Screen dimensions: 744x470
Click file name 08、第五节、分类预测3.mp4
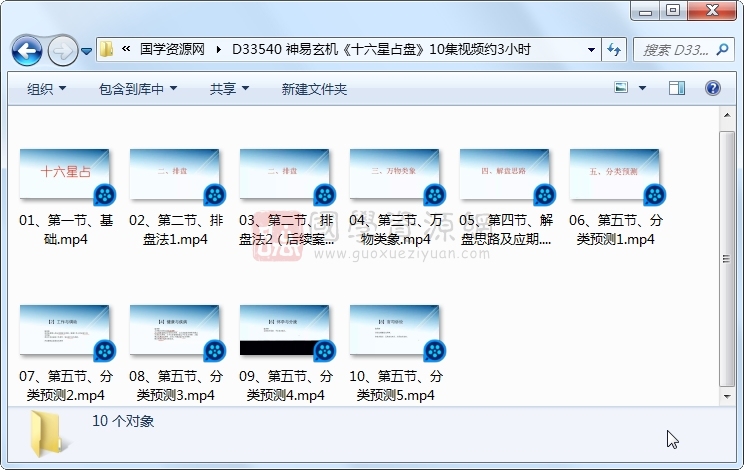click(176, 386)
